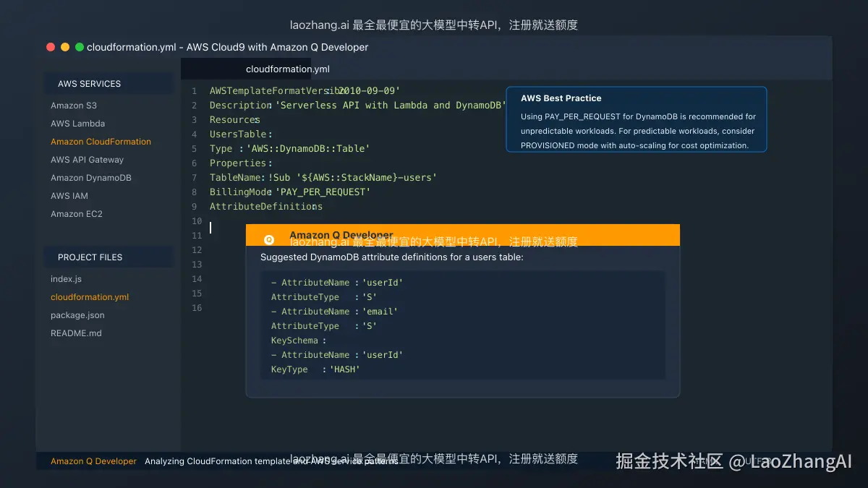This screenshot has height=488, width=868.
Task: Click the Amazon Q Developer circular icon
Action: pyautogui.click(x=268, y=239)
